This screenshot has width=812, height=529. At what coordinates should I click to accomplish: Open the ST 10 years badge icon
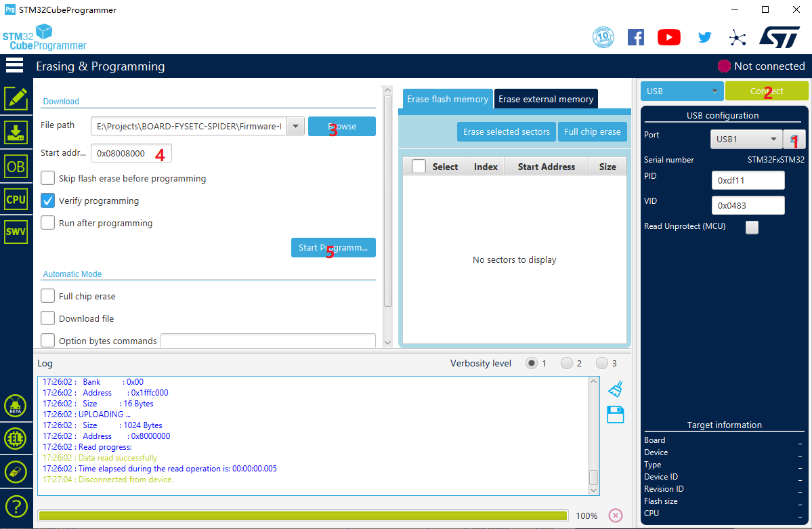tap(603, 37)
